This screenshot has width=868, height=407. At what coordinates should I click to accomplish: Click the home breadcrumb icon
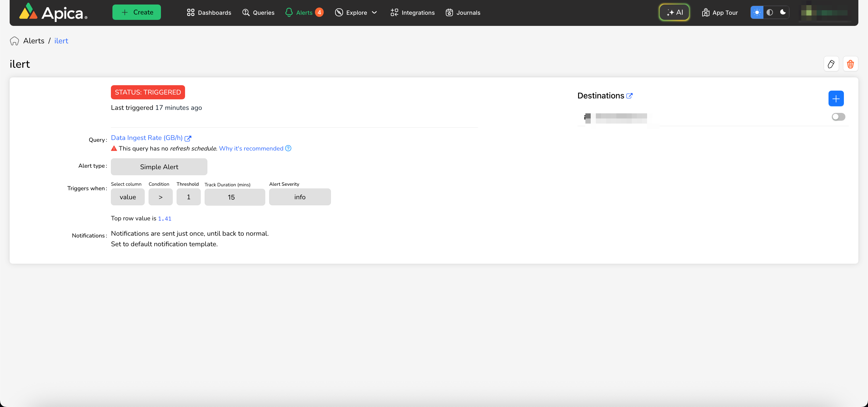pyautogui.click(x=14, y=41)
